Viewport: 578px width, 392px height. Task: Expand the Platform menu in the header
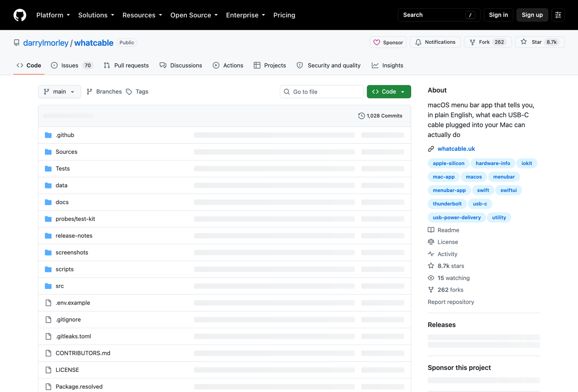(53, 15)
